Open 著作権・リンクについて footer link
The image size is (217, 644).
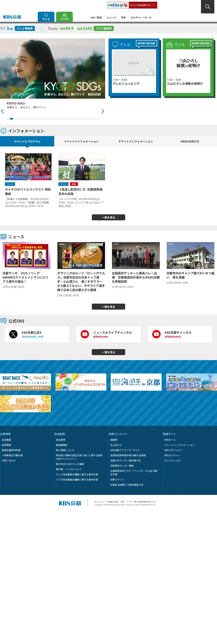(69, 469)
